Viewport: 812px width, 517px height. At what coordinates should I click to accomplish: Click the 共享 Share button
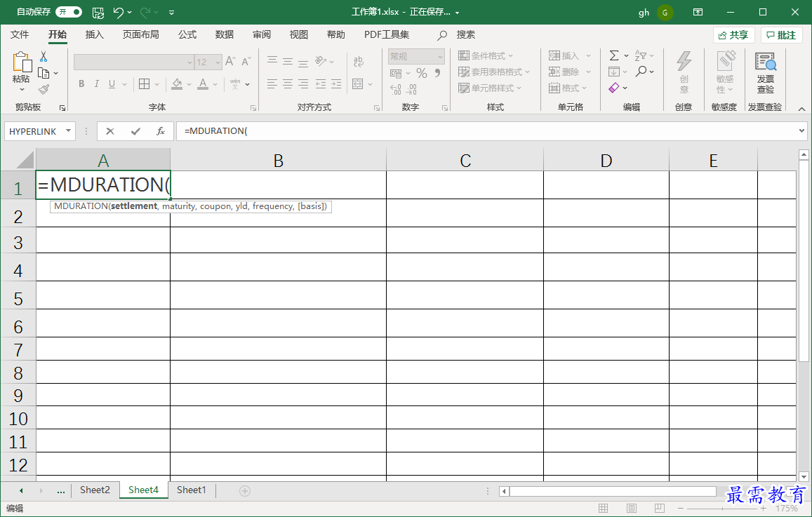pyautogui.click(x=734, y=35)
